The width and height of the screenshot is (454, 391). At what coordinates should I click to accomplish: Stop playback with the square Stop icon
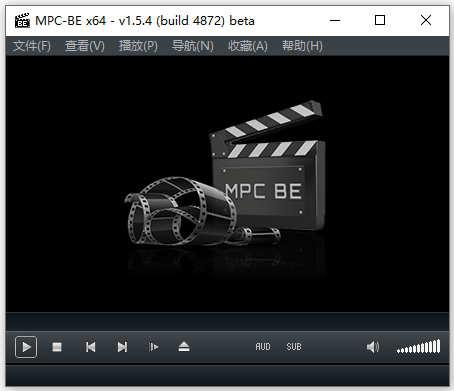[57, 347]
